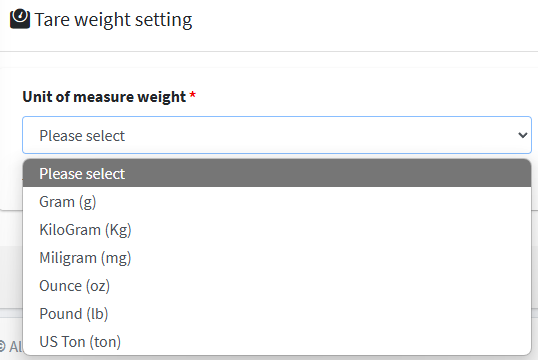Click the copyright symbol in footer
Screen dimensions: 538x360
pos(2,346)
